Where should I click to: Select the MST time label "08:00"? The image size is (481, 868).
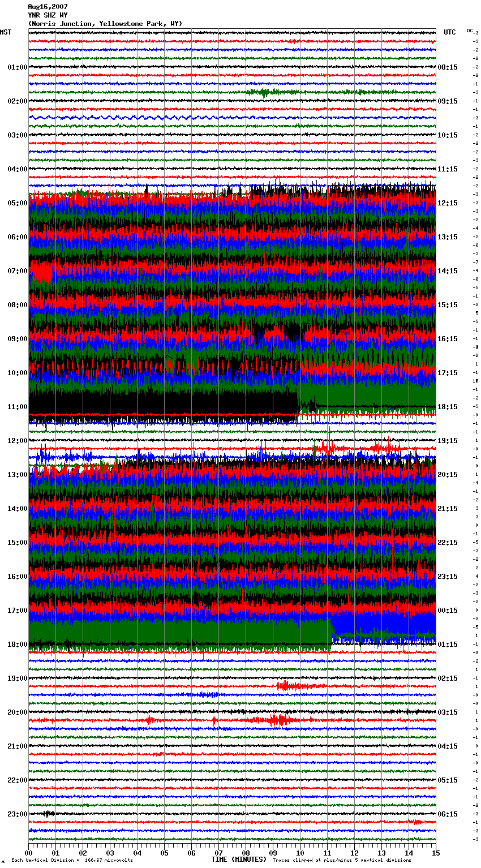point(18,305)
